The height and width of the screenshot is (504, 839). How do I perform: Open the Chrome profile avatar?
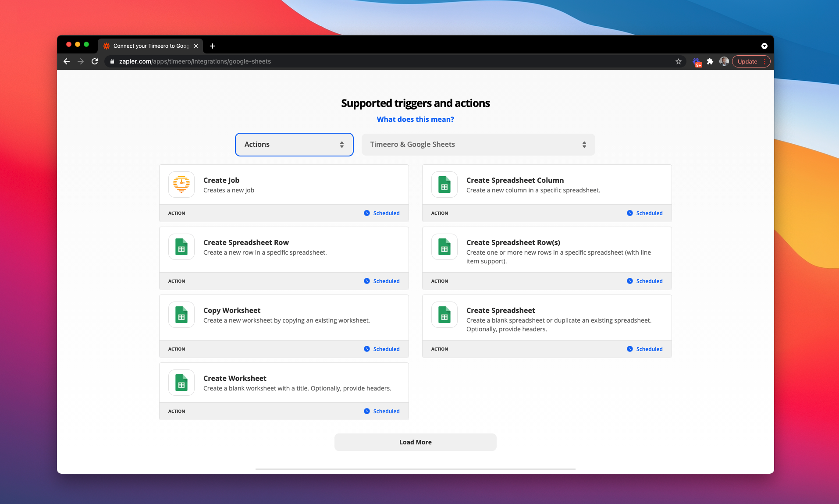coord(724,61)
